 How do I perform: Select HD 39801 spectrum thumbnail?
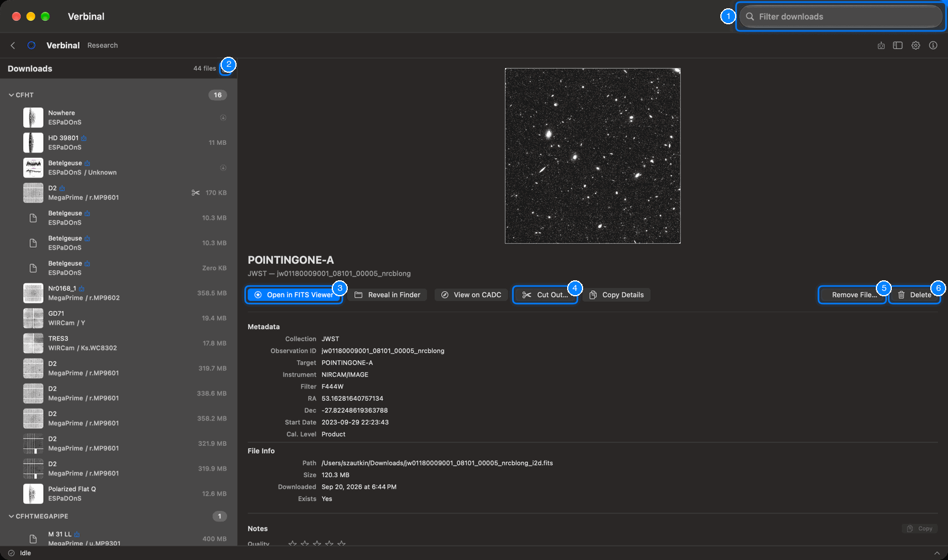(x=33, y=143)
